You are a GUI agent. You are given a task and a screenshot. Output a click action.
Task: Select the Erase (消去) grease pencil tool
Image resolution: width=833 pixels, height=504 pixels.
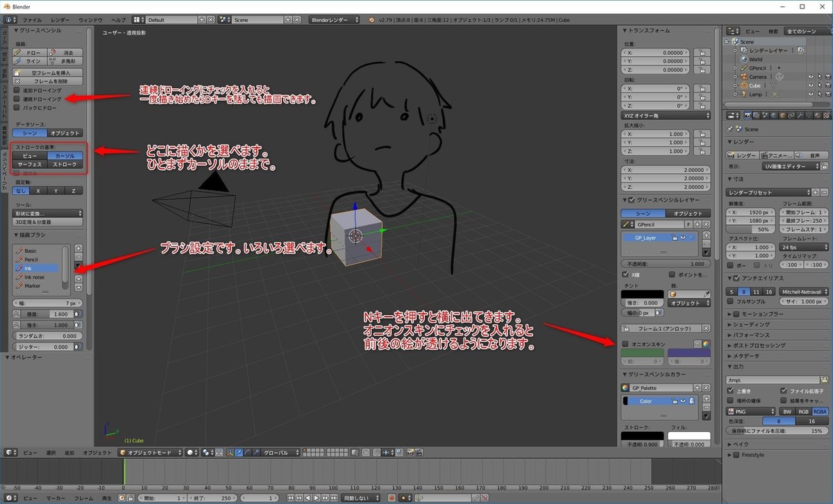(66, 52)
